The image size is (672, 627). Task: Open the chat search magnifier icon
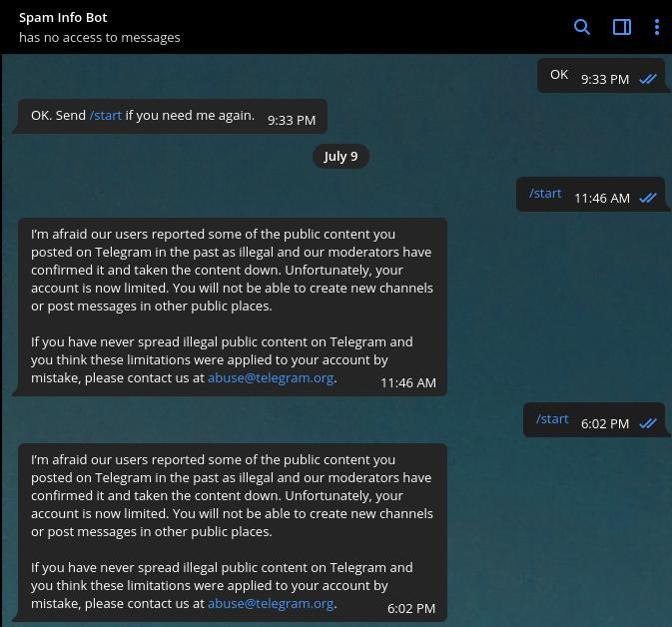click(x=581, y=27)
